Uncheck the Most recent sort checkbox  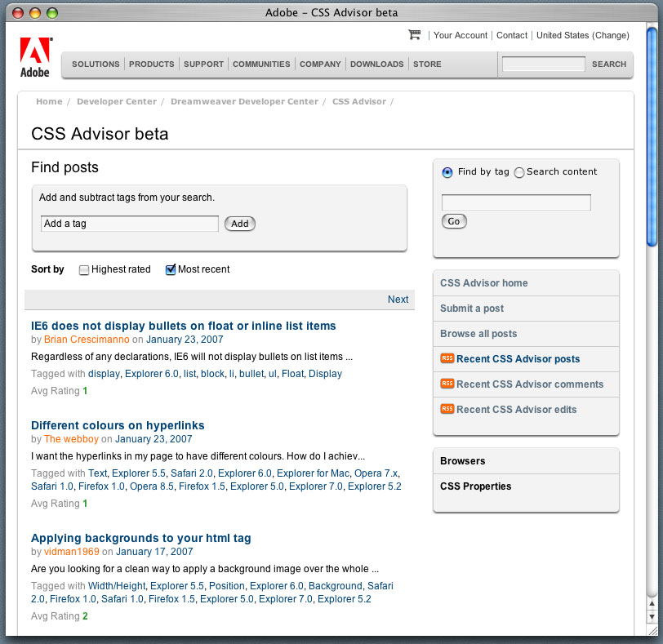(171, 270)
